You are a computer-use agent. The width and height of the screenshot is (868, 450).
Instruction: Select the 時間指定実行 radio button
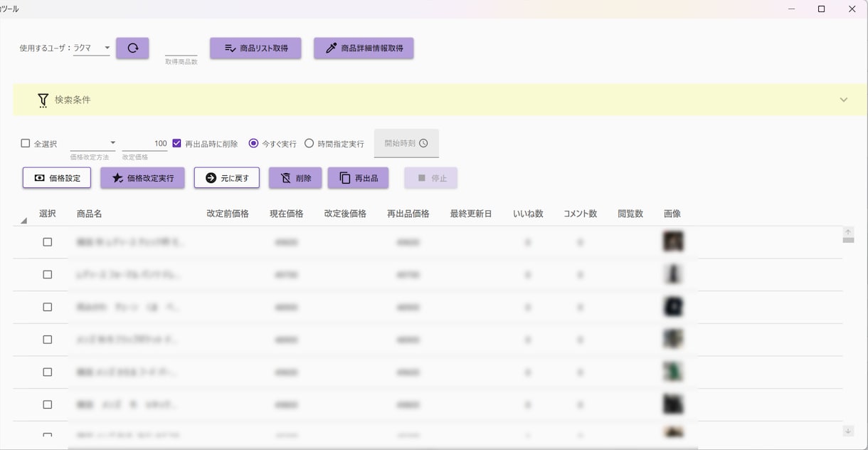[309, 143]
